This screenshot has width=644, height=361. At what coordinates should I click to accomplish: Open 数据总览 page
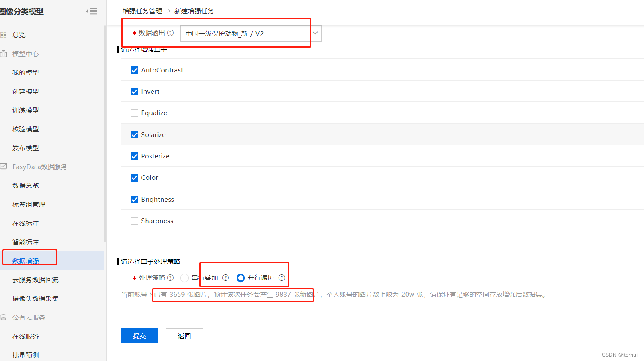pos(26,185)
